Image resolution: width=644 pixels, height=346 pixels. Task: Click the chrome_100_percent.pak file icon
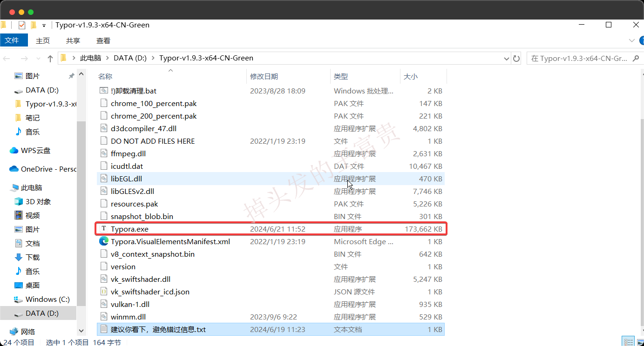(104, 104)
